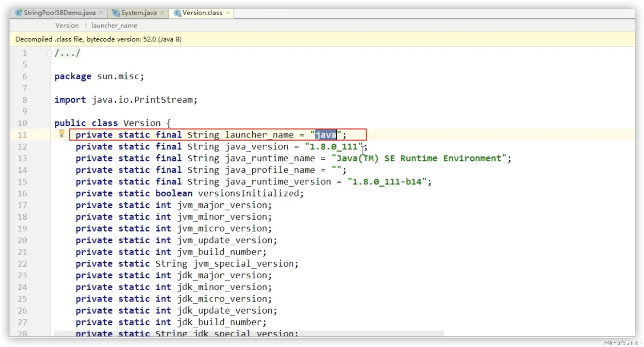Click the highlighted "java" string literal

click(x=325, y=135)
